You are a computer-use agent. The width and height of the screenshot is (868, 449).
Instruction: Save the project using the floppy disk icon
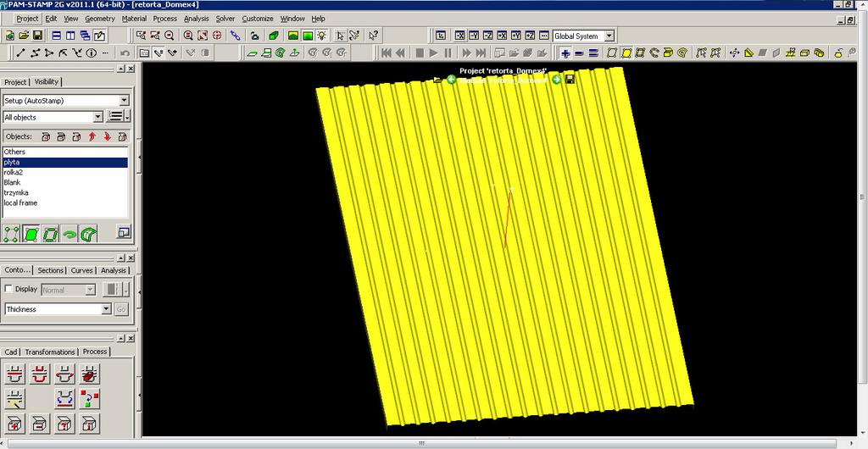pyautogui.click(x=37, y=36)
